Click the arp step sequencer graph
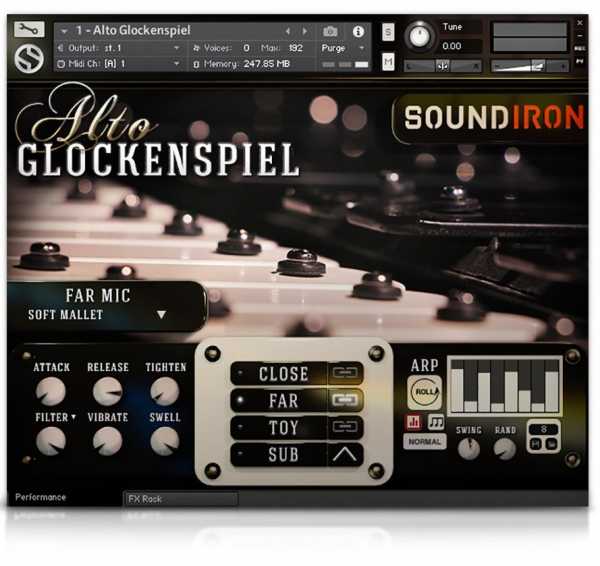Image resolution: width=600 pixels, height=566 pixels. pyautogui.click(x=505, y=386)
